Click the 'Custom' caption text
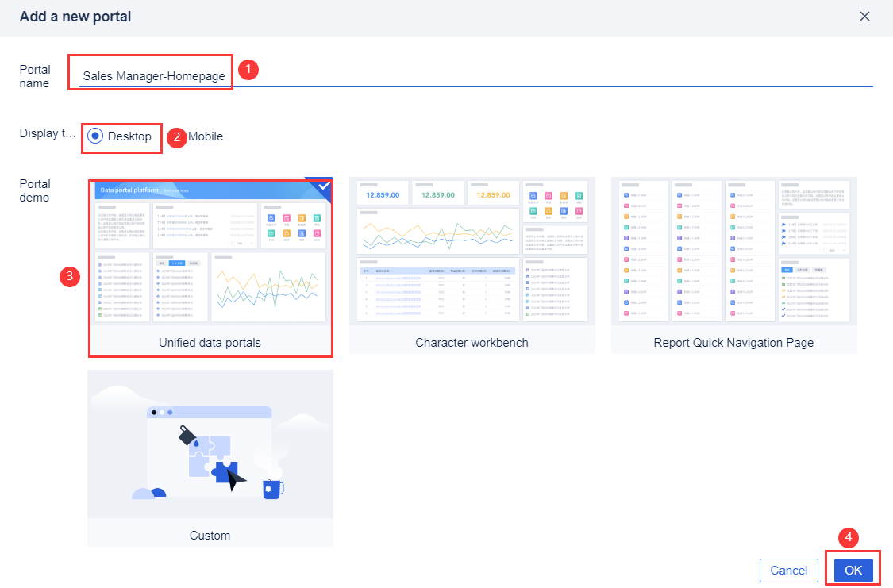This screenshot has width=893, height=588. tap(210, 536)
